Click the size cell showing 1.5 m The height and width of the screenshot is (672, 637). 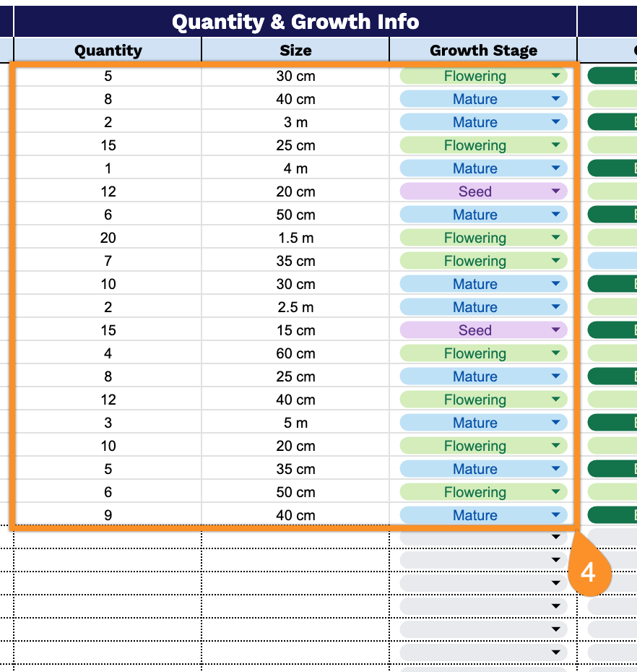pos(295,238)
